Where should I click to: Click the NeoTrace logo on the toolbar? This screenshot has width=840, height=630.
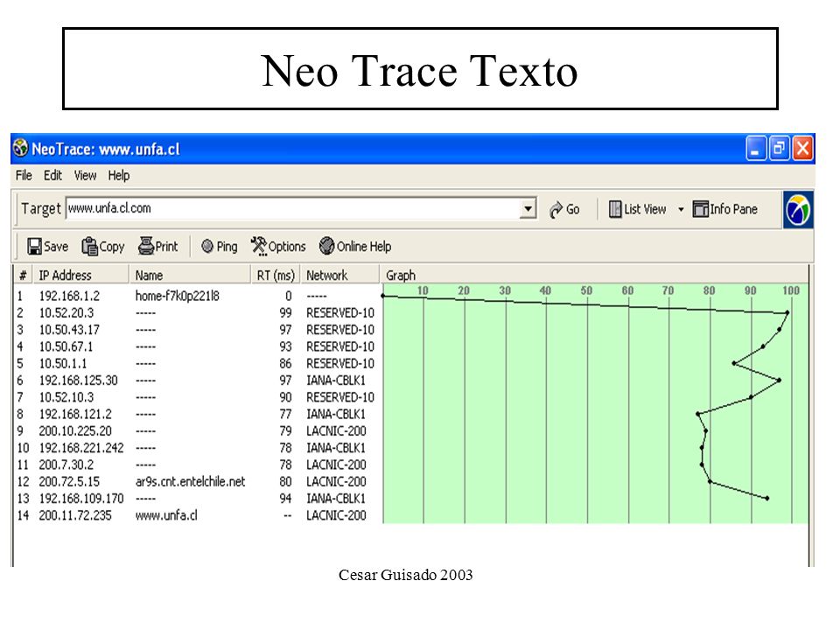pos(798,210)
